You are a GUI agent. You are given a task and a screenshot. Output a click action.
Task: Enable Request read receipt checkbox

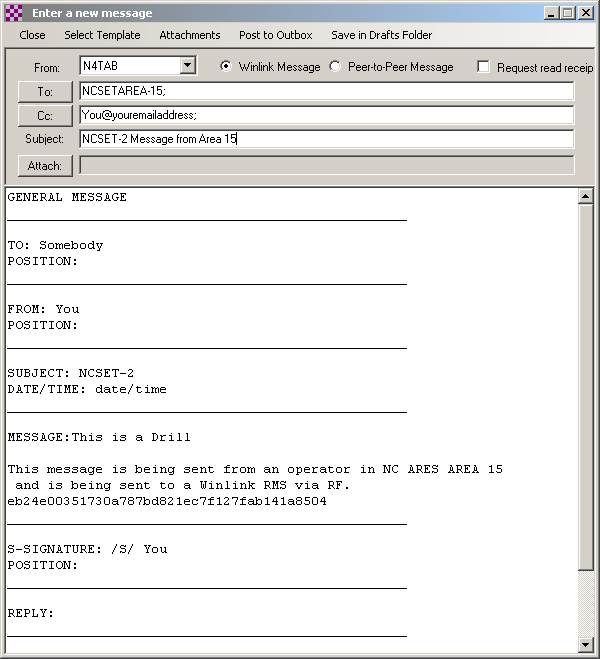483,67
